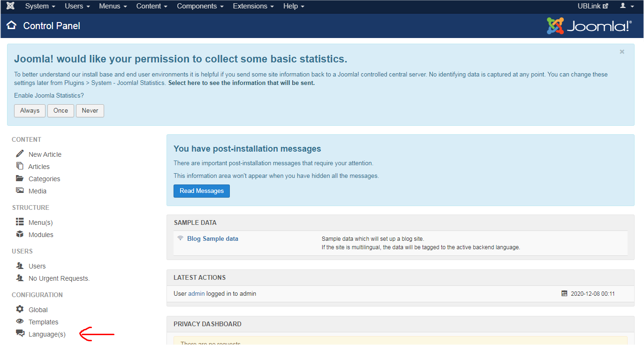
Task: Click the speech bubble icon beside Language(s)
Action: coord(20,334)
